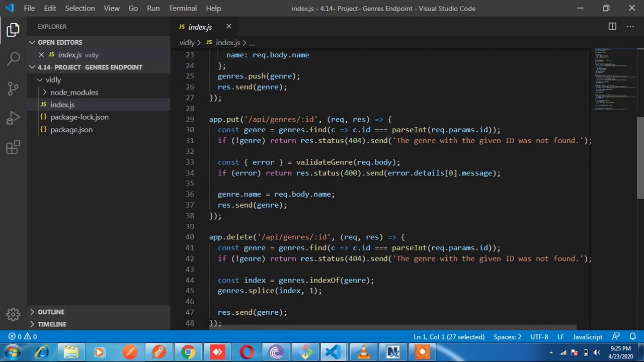Change the JavaScript language mode
The height and width of the screenshot is (362, 644).
[x=587, y=337]
